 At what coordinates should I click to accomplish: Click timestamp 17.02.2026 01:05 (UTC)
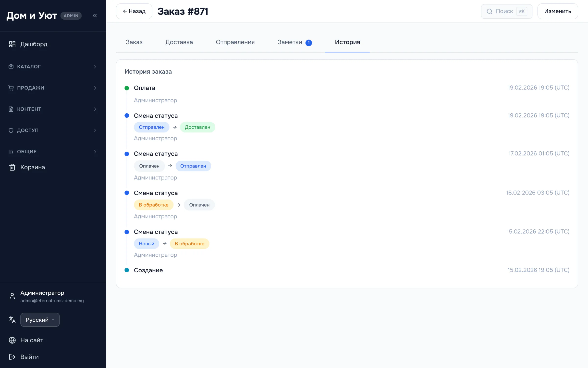click(539, 153)
